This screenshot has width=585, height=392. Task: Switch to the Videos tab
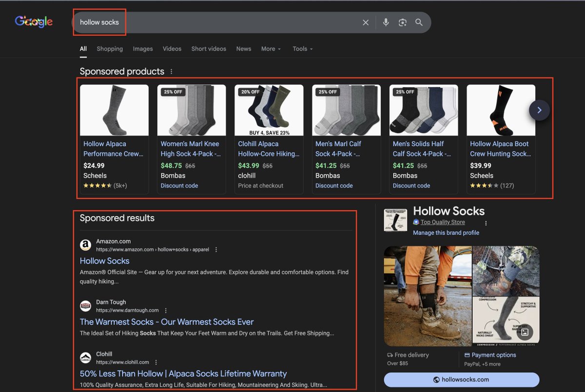point(172,49)
